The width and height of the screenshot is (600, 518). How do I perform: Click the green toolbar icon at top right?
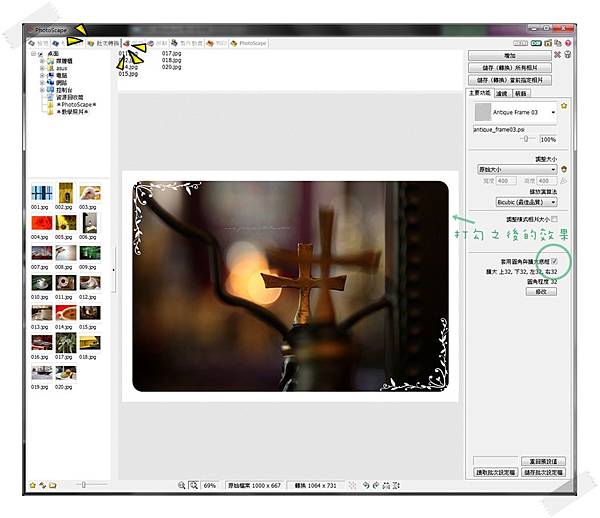click(536, 43)
